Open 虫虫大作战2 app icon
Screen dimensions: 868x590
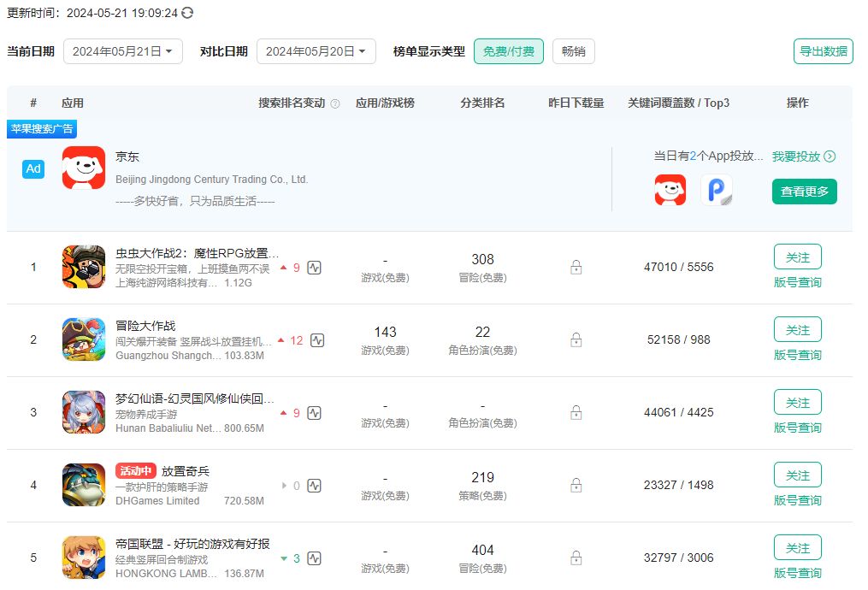84,267
